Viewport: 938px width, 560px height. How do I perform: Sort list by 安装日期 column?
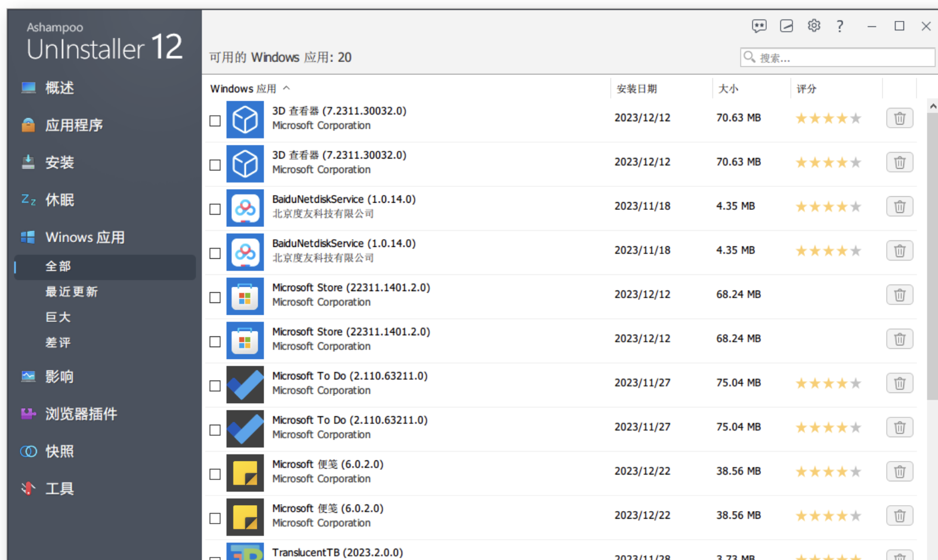pos(637,89)
